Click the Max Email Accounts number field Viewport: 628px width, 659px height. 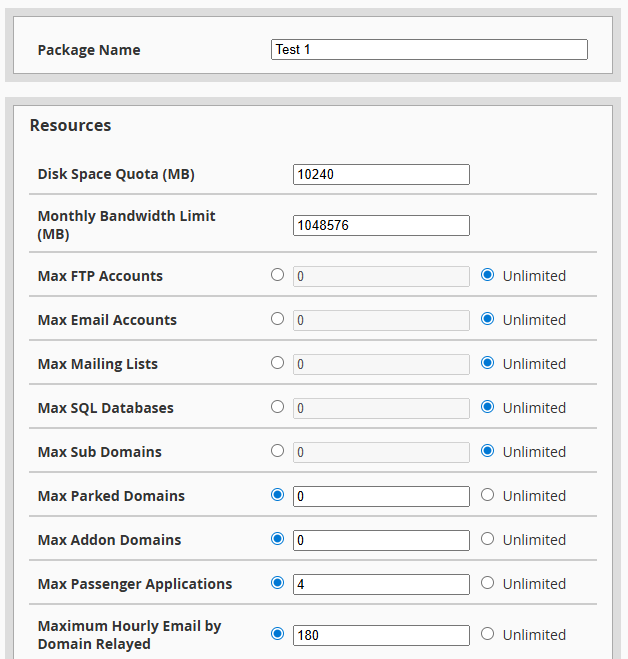(381, 321)
